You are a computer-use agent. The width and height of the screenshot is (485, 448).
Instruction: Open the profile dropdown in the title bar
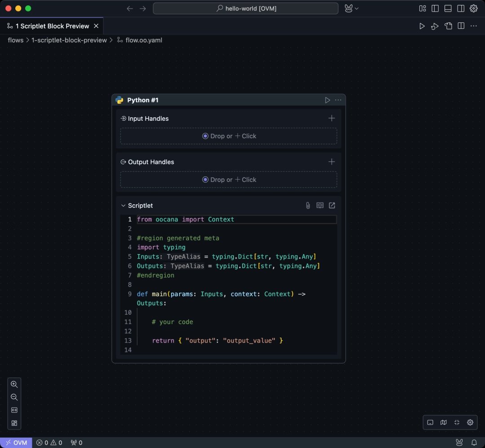(x=352, y=8)
